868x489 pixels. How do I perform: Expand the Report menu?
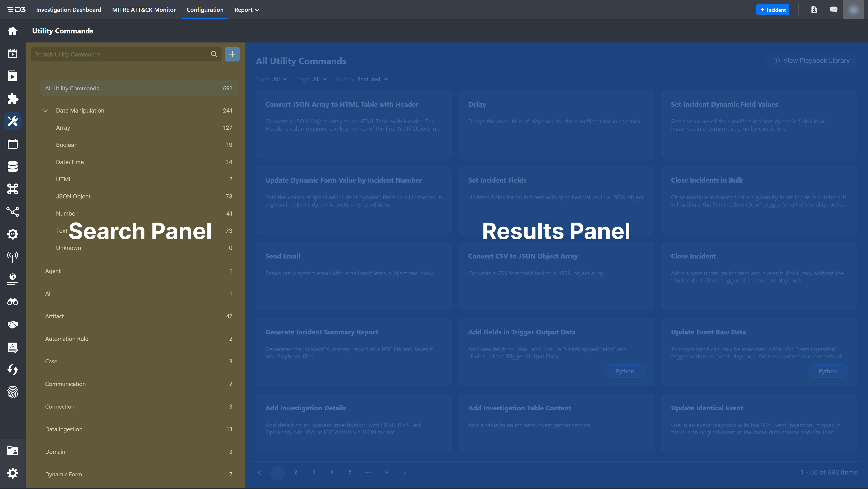(247, 10)
